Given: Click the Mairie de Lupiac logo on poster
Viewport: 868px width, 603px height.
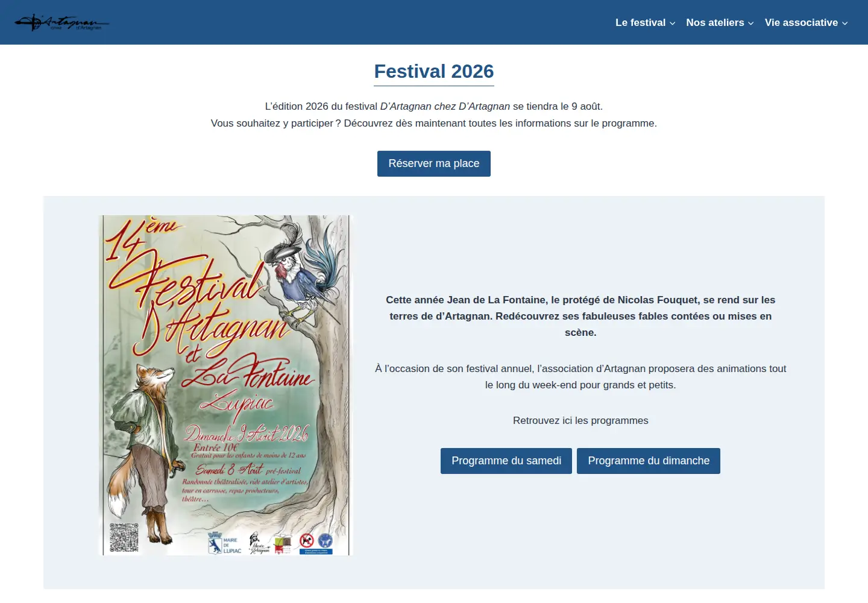Looking at the screenshot, I should tap(224, 543).
